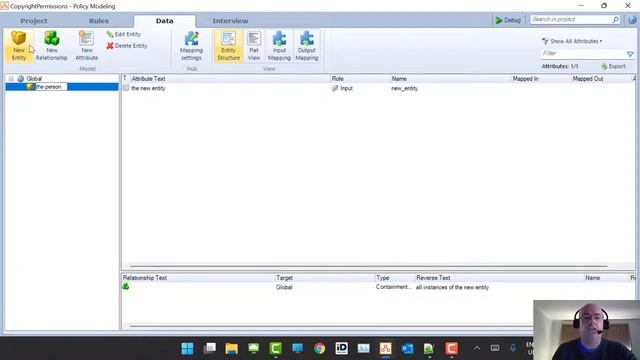Click the relationship row icon

pos(126,287)
